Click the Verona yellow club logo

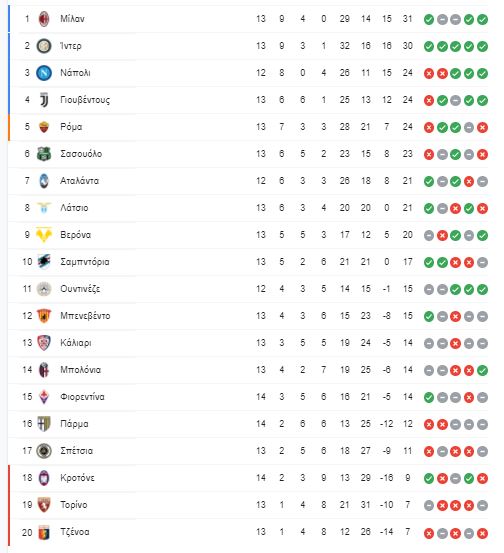click(44, 235)
